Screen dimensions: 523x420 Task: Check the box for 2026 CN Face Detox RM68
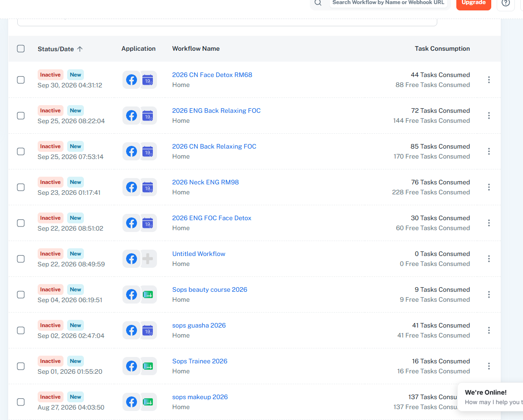pyautogui.click(x=21, y=80)
